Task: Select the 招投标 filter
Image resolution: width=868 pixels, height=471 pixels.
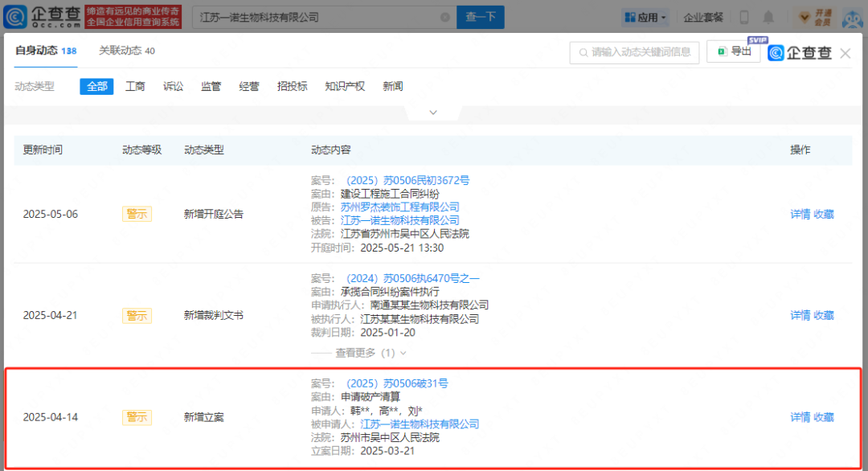Action: click(293, 86)
